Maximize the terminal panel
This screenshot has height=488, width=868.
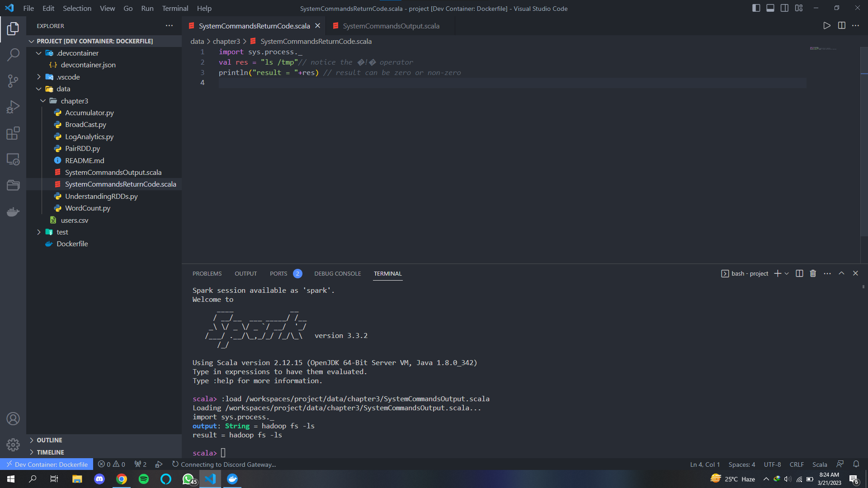coord(841,273)
